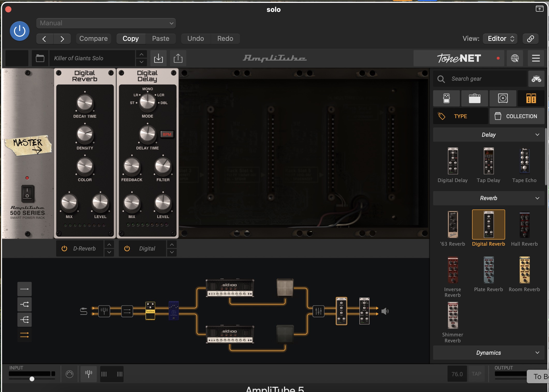549x392 pixels.
Task: Toggle the BPM sync button on Digital Delay
Action: [x=167, y=134]
